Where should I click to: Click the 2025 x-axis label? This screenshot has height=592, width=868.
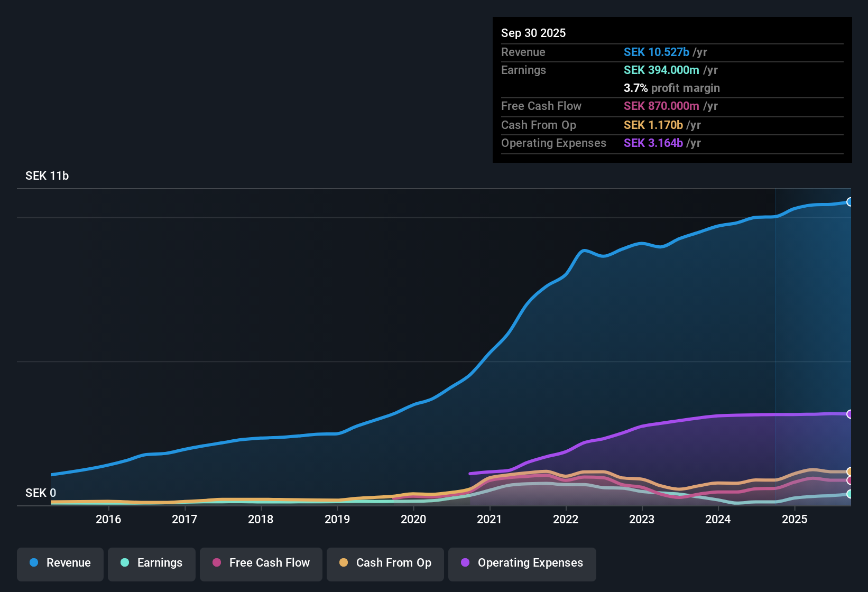(x=795, y=519)
